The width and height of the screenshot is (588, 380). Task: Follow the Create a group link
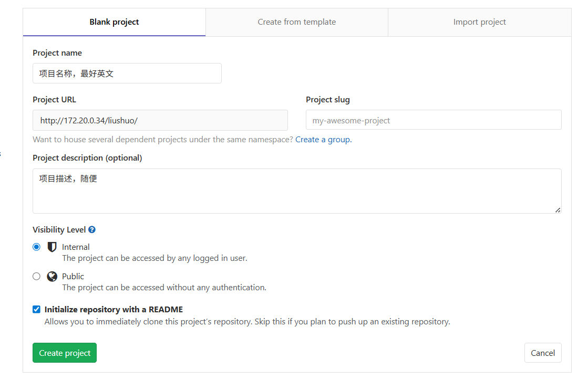tap(323, 140)
